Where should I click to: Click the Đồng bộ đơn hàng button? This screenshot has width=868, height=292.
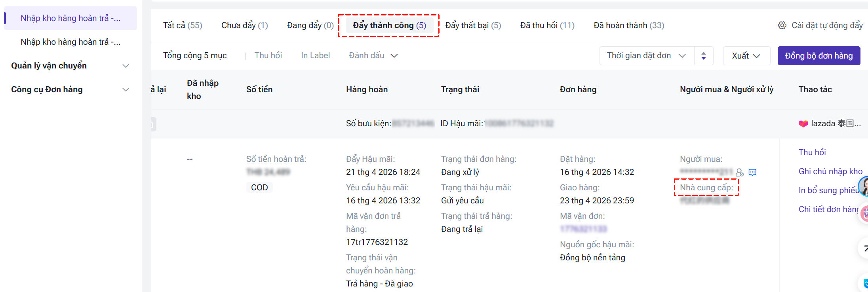tap(819, 56)
